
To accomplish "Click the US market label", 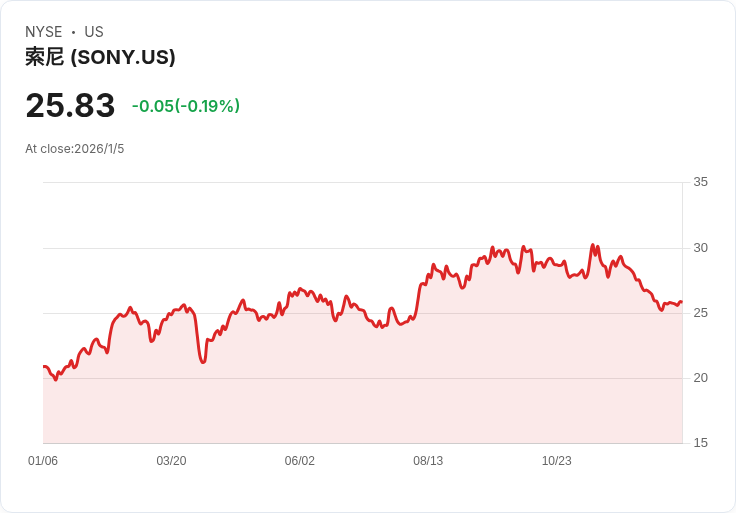I will point(94,32).
